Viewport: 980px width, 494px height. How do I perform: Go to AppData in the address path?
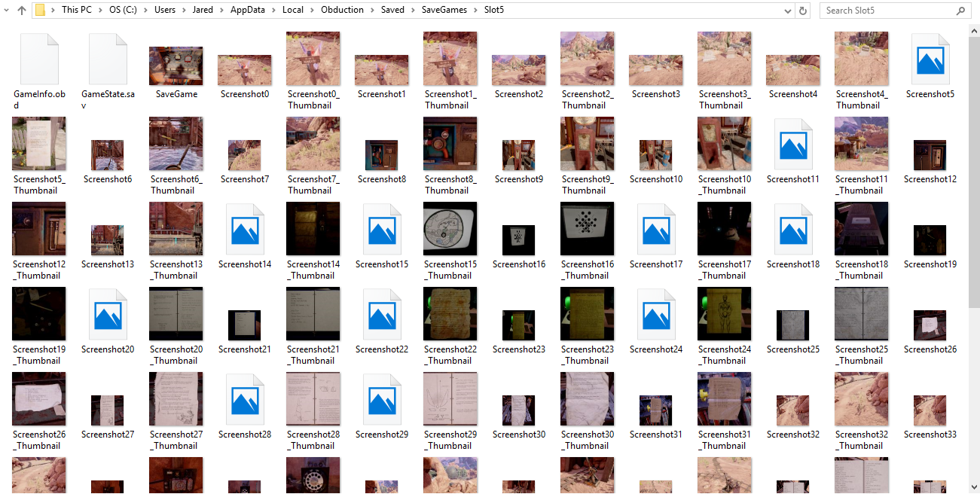248,11
